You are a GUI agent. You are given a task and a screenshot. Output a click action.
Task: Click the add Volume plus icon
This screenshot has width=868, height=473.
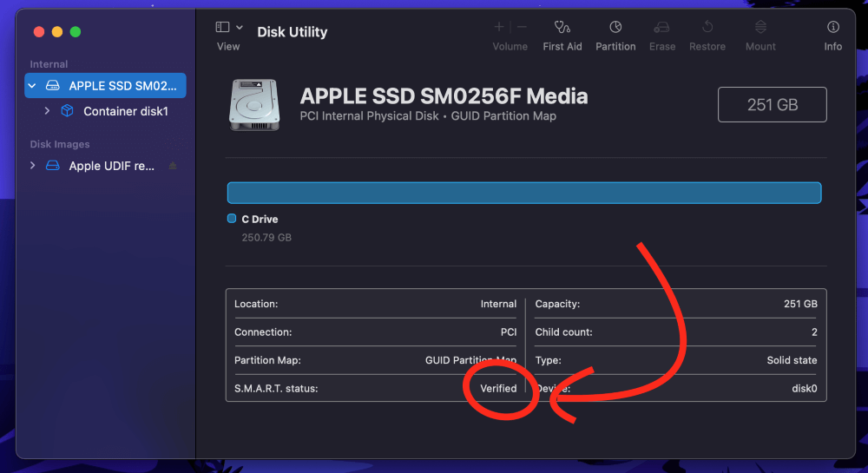tap(499, 27)
